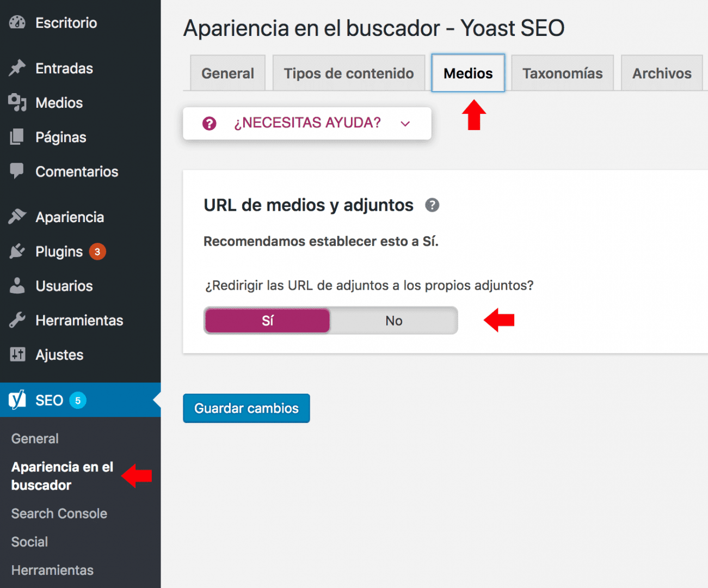Click the Usuarios person icon
This screenshot has height=588, width=708.
[x=17, y=285]
